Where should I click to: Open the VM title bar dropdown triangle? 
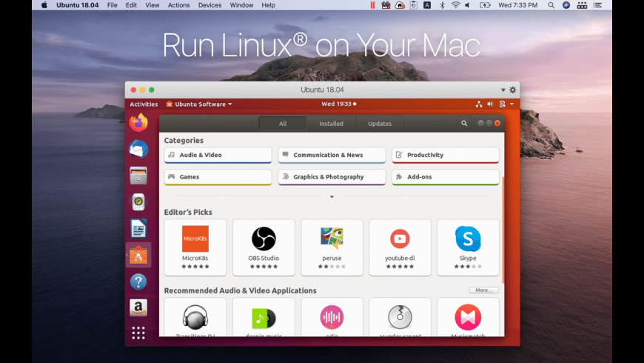(503, 90)
